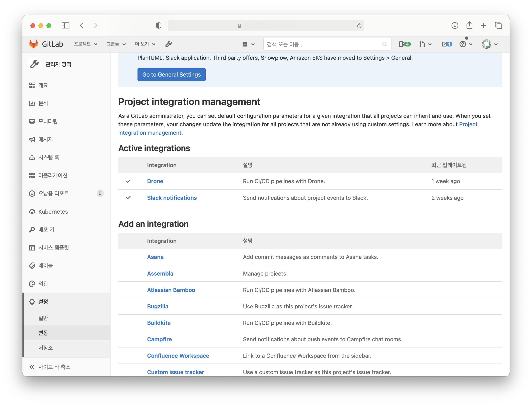The image size is (532, 406).
Task: Click the 레이블 sidebar icon
Action: [x=32, y=266]
